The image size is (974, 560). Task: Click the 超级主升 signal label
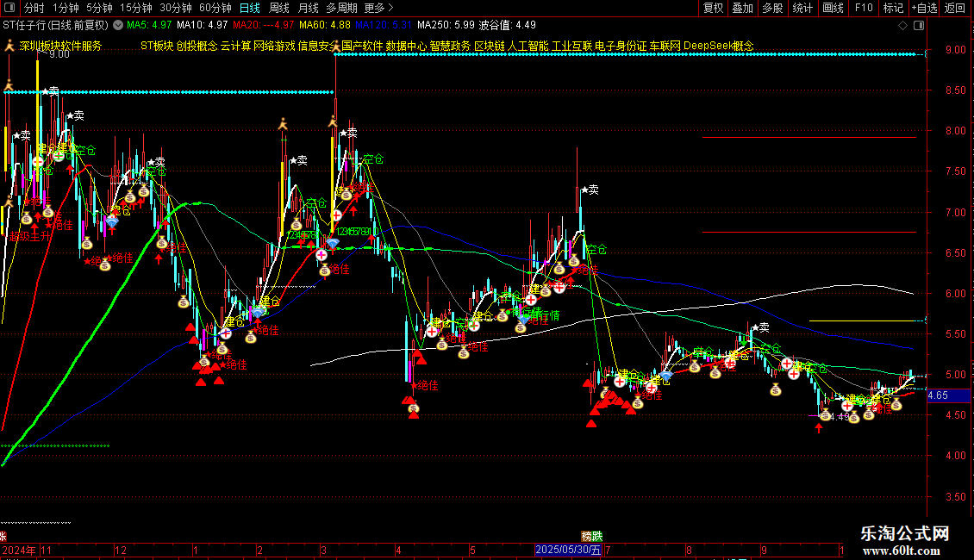tap(30, 237)
